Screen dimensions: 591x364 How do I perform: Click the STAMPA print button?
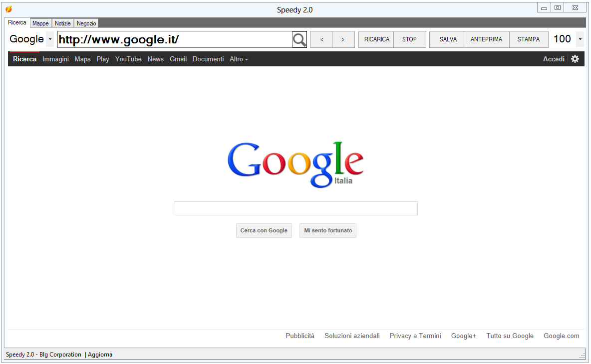[x=529, y=39]
